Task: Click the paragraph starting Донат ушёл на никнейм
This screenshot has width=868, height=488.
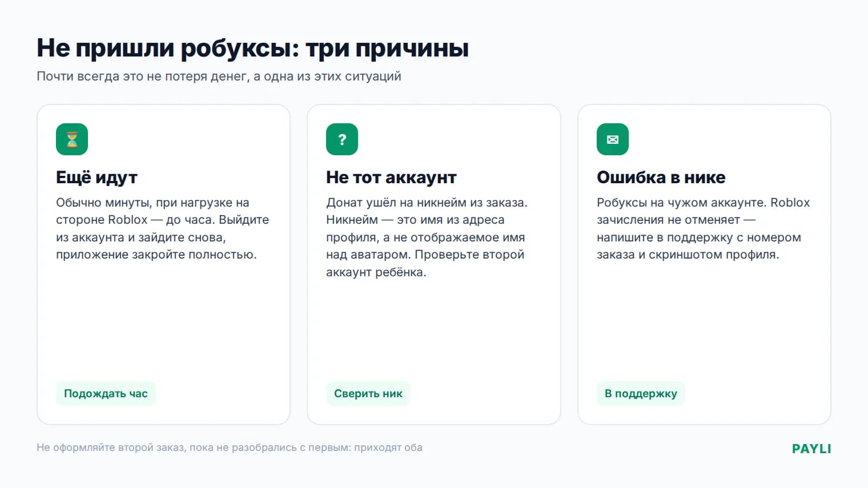Action: (x=427, y=237)
